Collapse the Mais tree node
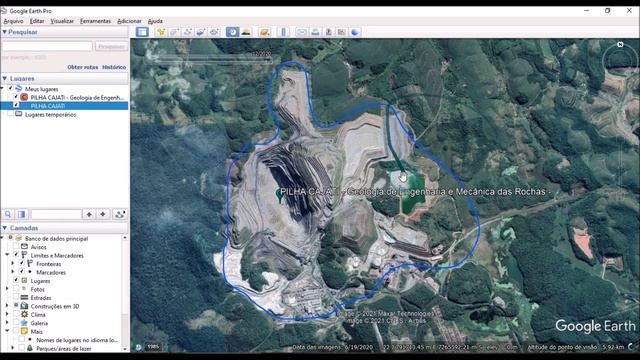This screenshot has height=360, width=640. [x=7, y=331]
